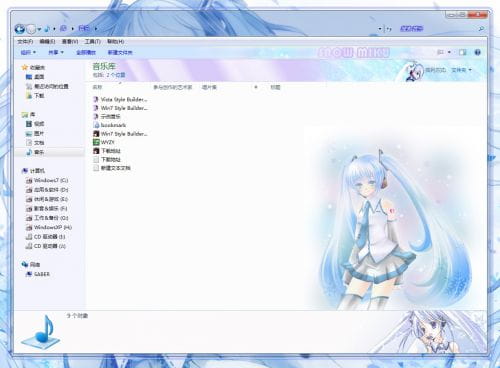The width and height of the screenshot is (500, 368).
Task: Open the 帮助(H) menu
Action: pyautogui.click(x=115, y=42)
